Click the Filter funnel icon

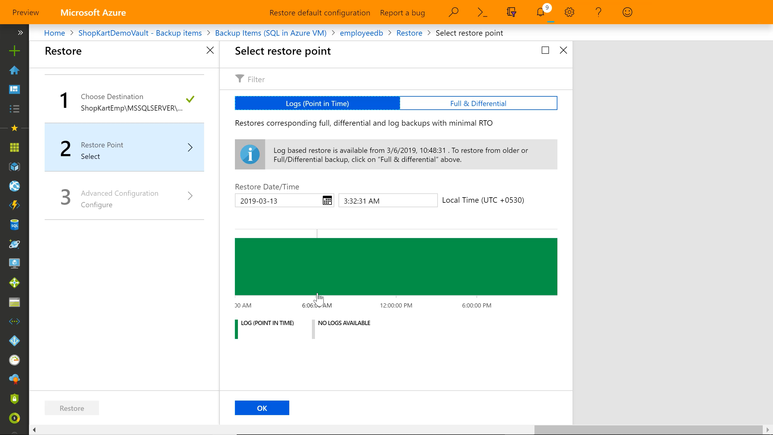point(240,79)
